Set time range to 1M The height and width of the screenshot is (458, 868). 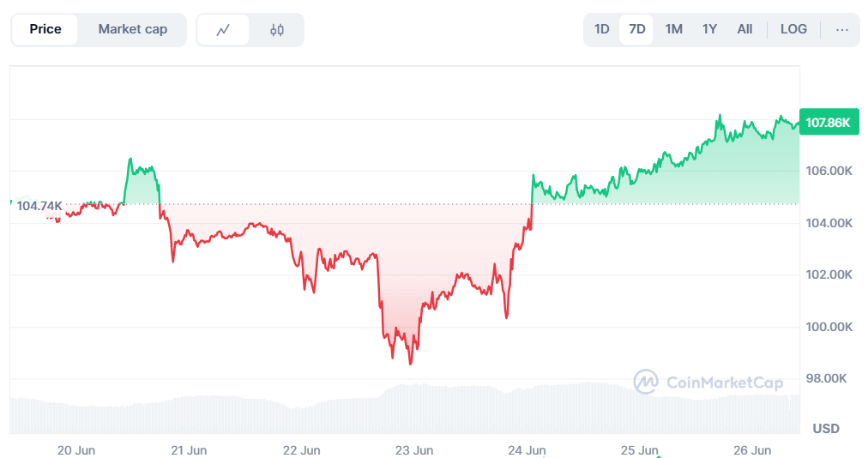click(674, 29)
